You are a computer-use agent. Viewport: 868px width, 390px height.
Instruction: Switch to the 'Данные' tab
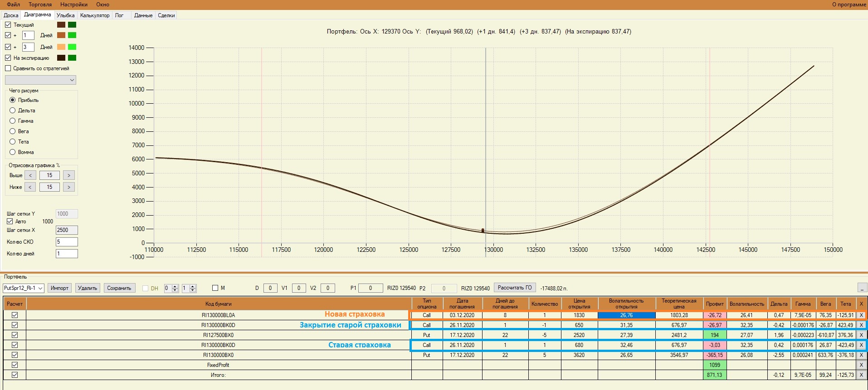click(143, 15)
